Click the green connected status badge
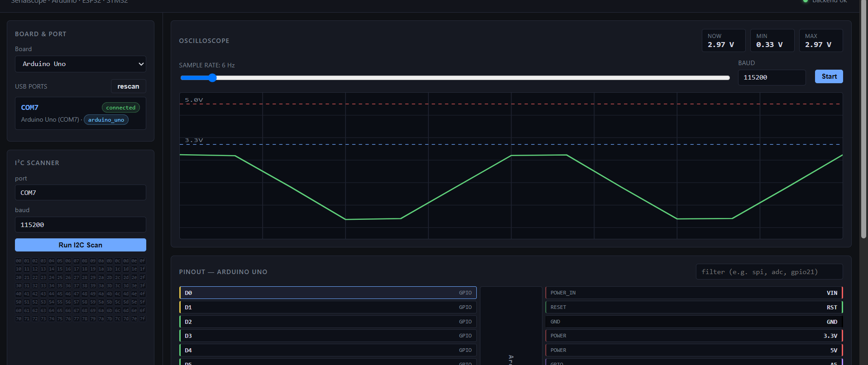 pos(121,108)
